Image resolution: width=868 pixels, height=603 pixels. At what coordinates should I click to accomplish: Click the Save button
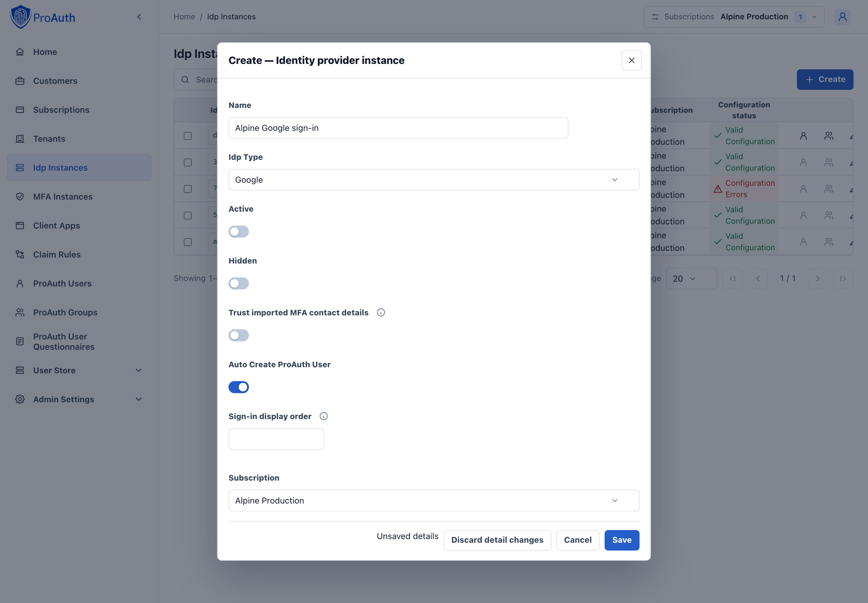(622, 540)
